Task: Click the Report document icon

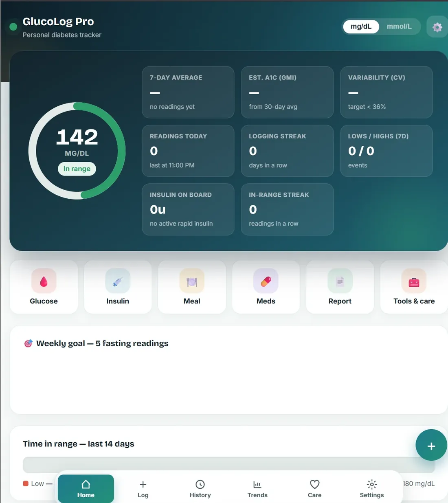Action: pyautogui.click(x=340, y=281)
